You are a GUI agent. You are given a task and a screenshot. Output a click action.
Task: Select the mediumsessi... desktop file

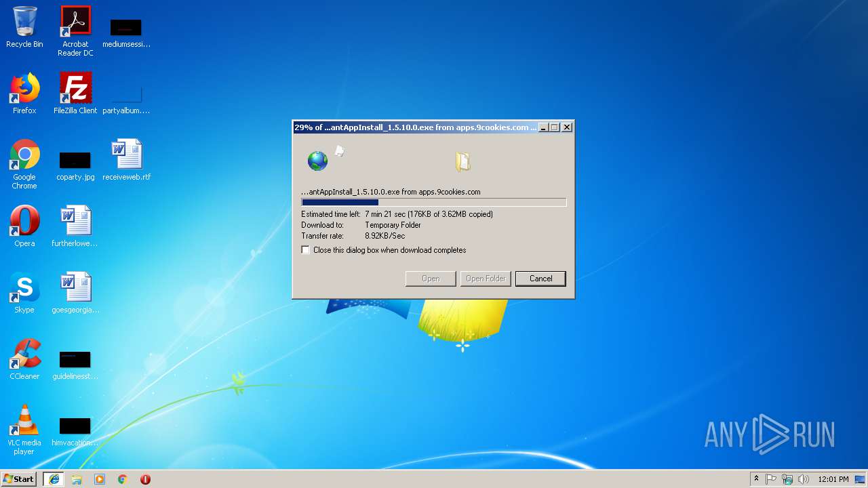coord(126,32)
